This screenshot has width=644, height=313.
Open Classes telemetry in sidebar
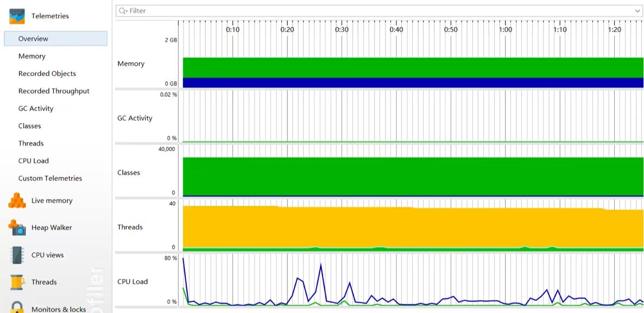29,126
